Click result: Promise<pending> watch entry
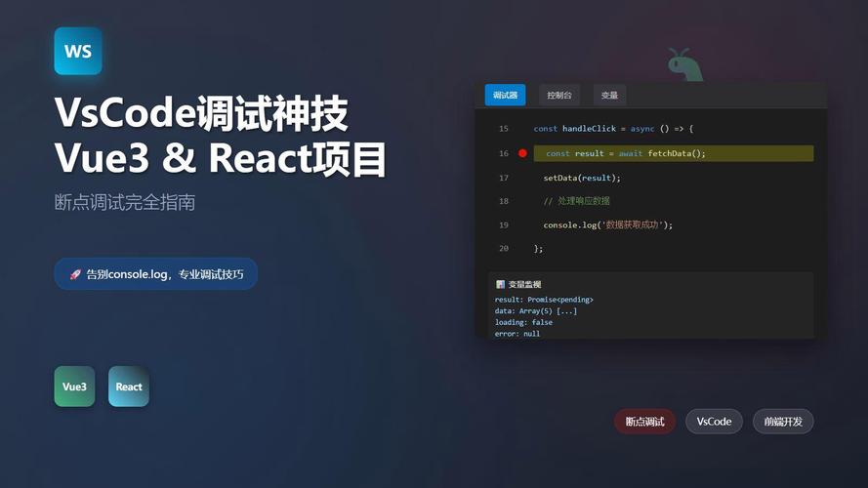868x488 pixels. (544, 300)
